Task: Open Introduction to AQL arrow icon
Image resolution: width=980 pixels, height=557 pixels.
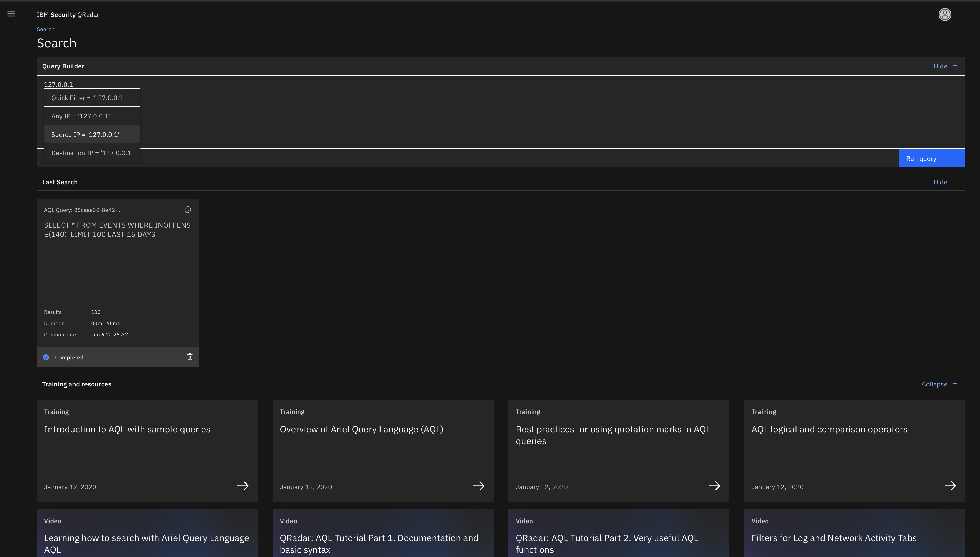Action: click(x=243, y=486)
